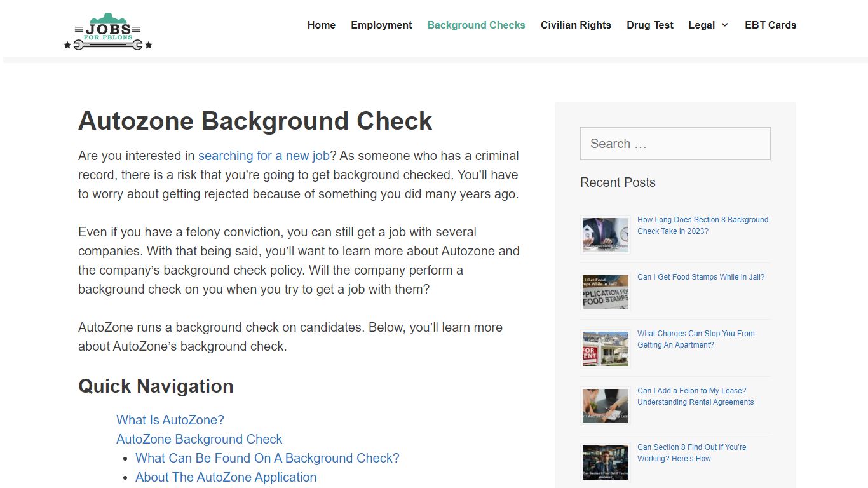Click the 'Quick Navigation' heading
This screenshot has height=488, width=868.
pyautogui.click(x=156, y=386)
